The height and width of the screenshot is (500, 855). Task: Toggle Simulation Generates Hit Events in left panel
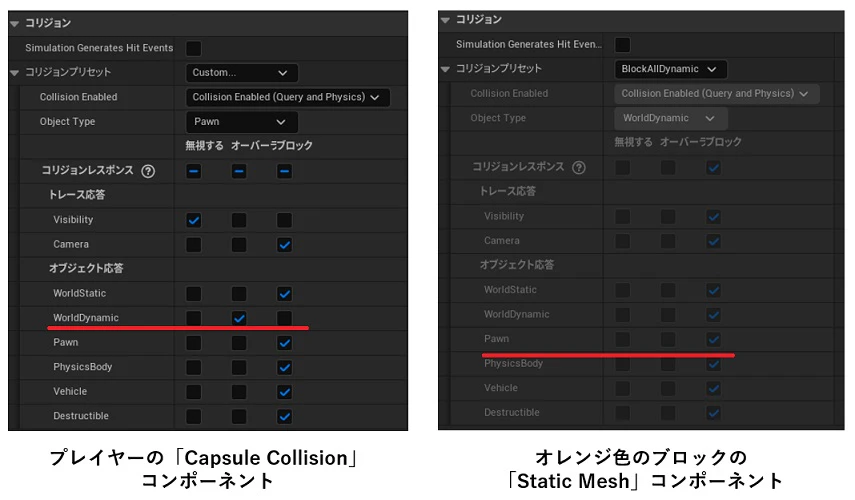pyautogui.click(x=194, y=48)
